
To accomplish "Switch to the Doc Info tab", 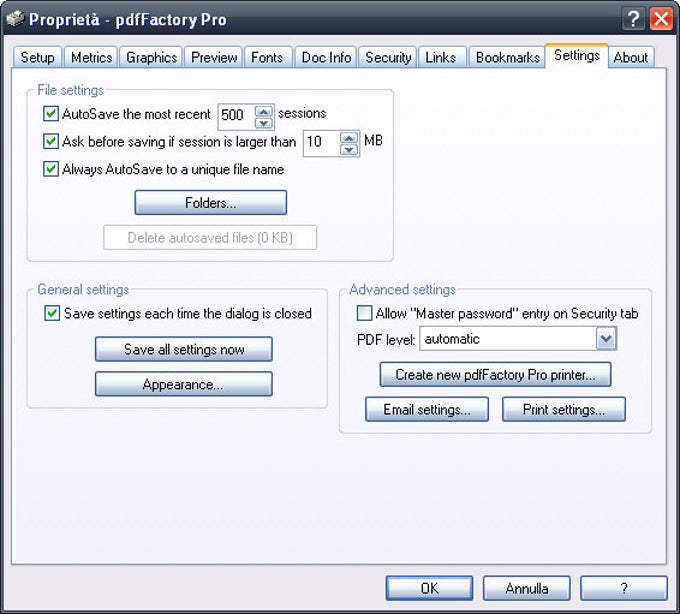I will click(326, 57).
